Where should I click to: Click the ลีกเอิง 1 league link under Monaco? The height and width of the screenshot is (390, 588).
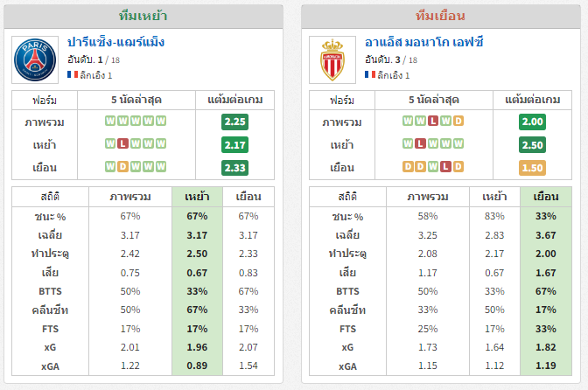394,75
